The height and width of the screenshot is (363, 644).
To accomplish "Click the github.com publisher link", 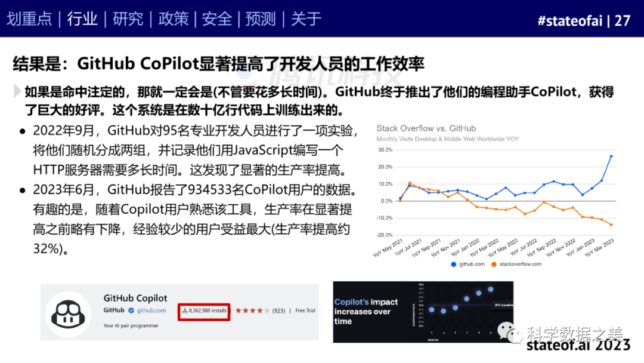I will click(151, 310).
